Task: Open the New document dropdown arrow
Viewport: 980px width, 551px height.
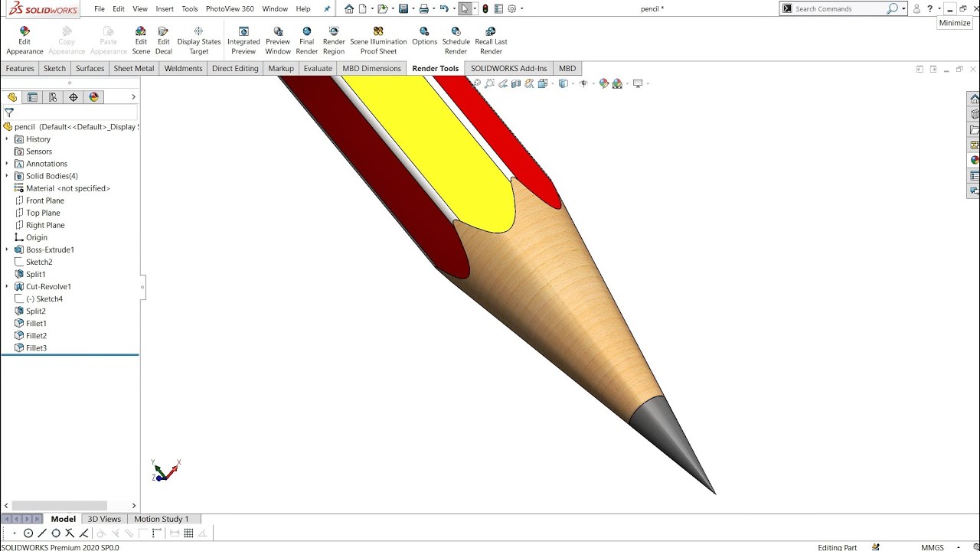Action: click(373, 9)
